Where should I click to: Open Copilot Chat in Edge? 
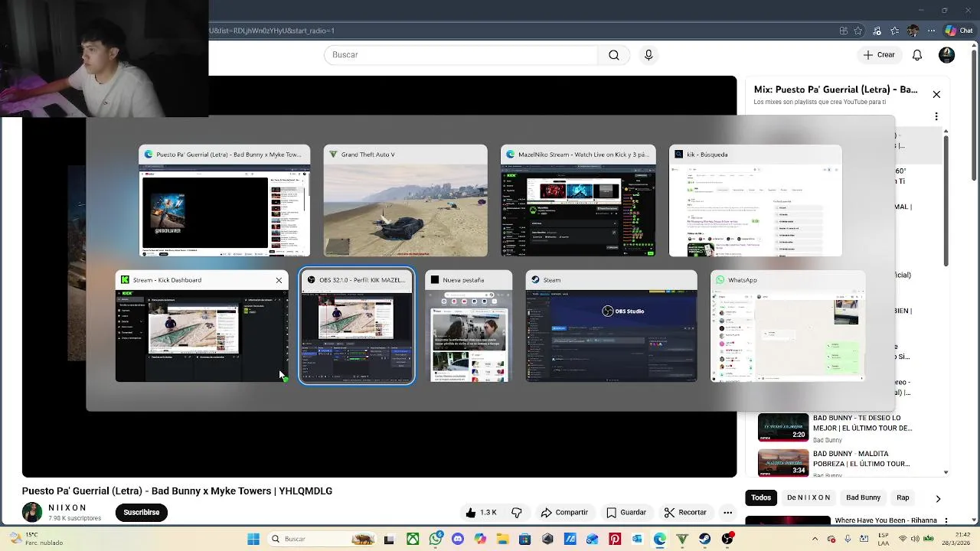[959, 31]
